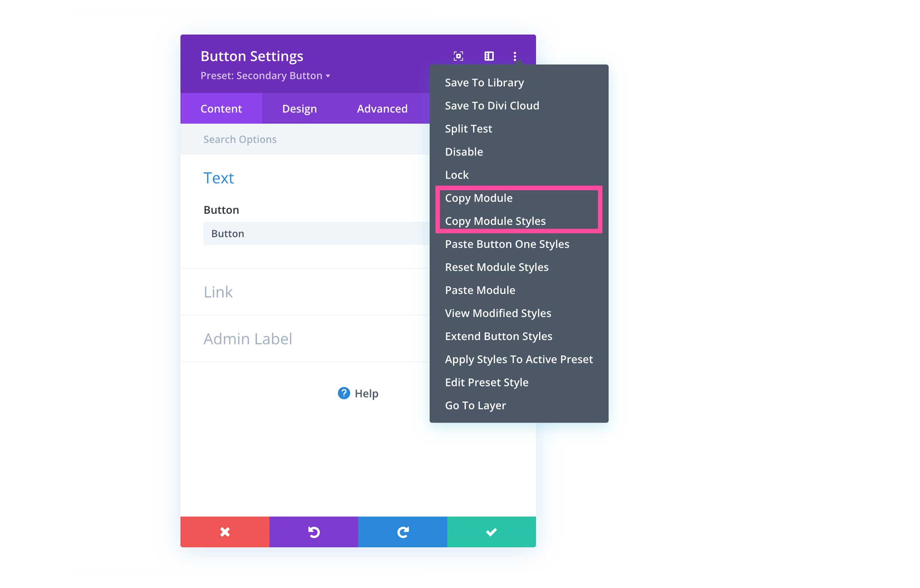Click the blue Help question mark icon
The width and height of the screenshot is (920, 588).
[x=343, y=393]
